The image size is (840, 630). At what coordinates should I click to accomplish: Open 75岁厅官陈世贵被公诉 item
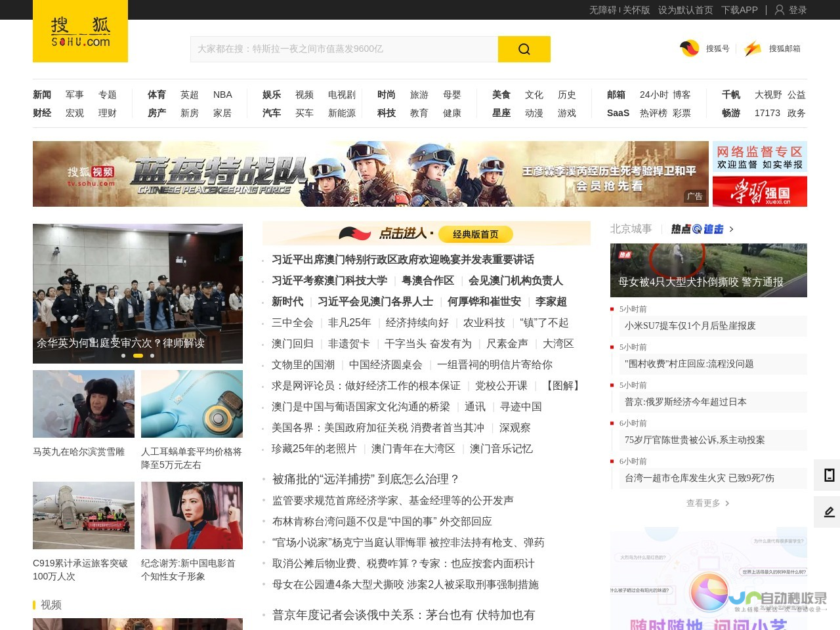[x=695, y=440]
